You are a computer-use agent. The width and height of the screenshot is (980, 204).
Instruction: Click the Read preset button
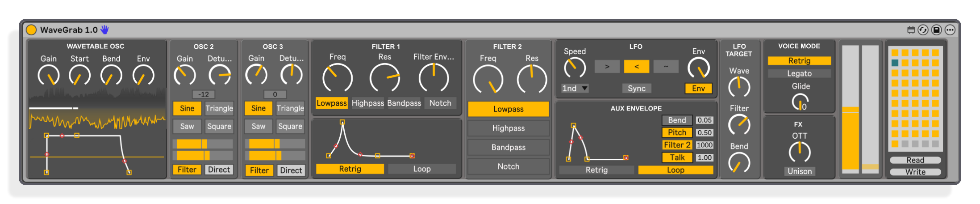point(915,160)
